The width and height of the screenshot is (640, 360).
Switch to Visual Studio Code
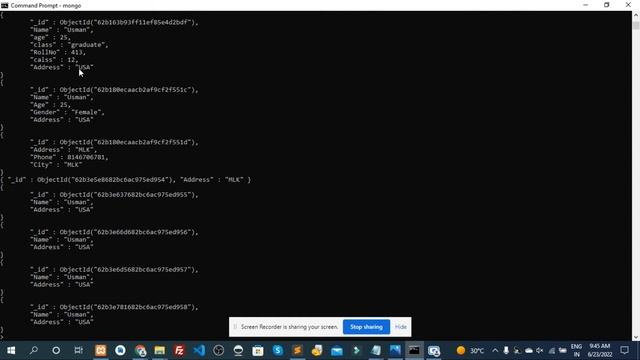(199, 350)
